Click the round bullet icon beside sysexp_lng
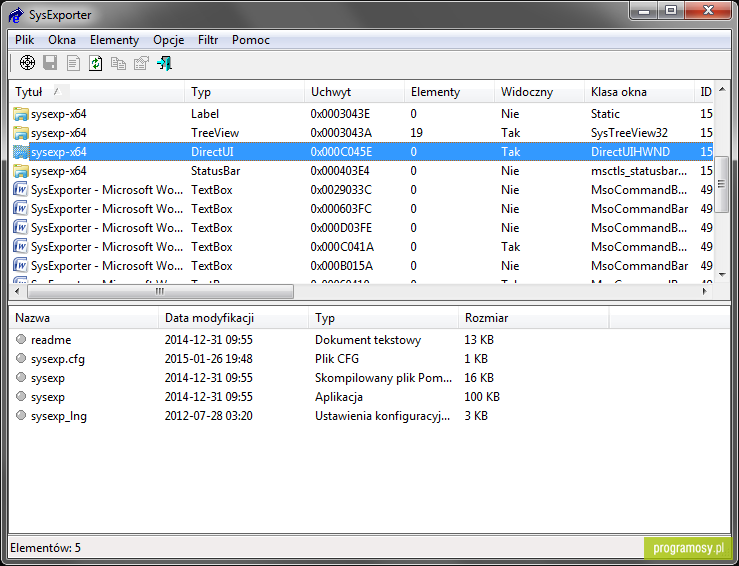The image size is (739, 566). [x=21, y=415]
